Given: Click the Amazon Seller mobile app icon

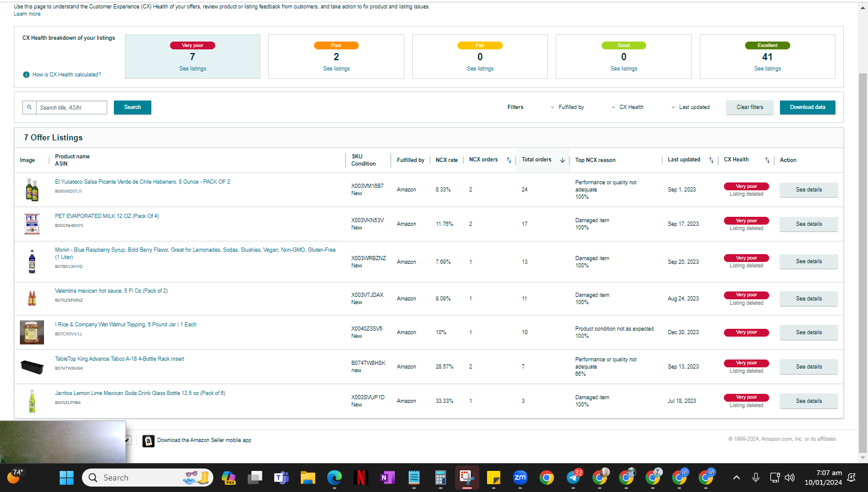Looking at the screenshot, I should tap(148, 441).
